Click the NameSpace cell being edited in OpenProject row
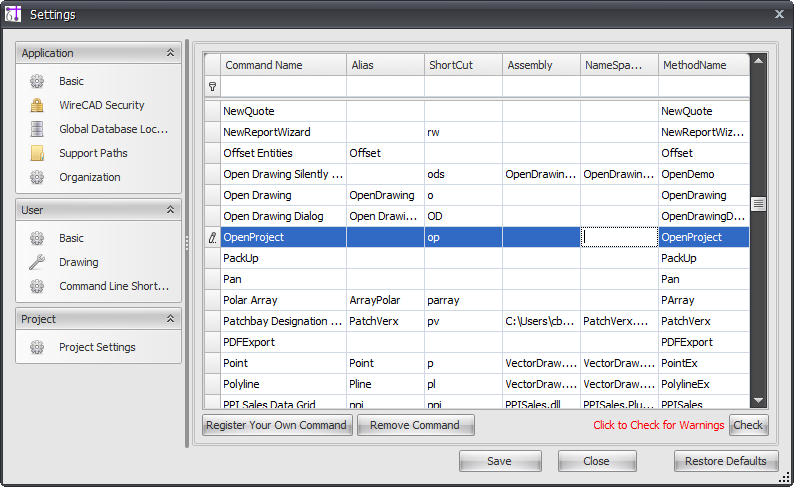Image resolution: width=794 pixels, height=487 pixels. coord(619,237)
